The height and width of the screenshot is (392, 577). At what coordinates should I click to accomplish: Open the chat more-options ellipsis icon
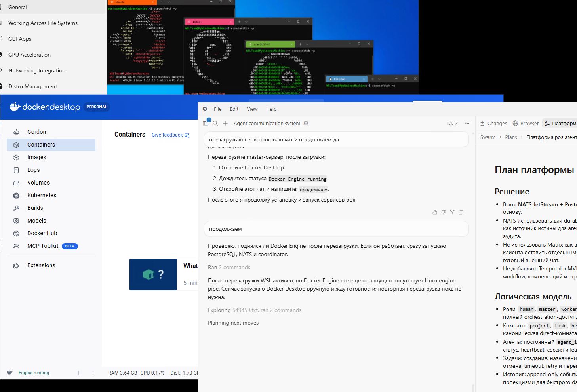467,123
